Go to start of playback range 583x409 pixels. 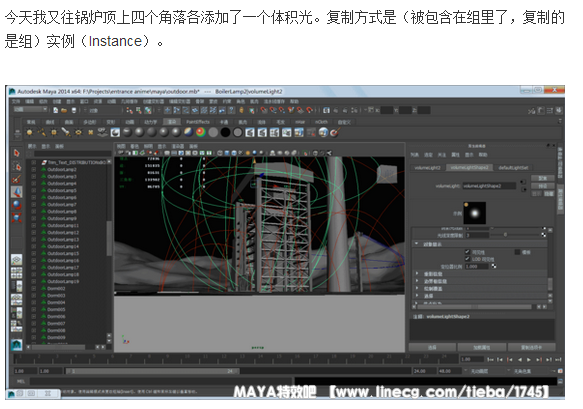(x=490, y=360)
